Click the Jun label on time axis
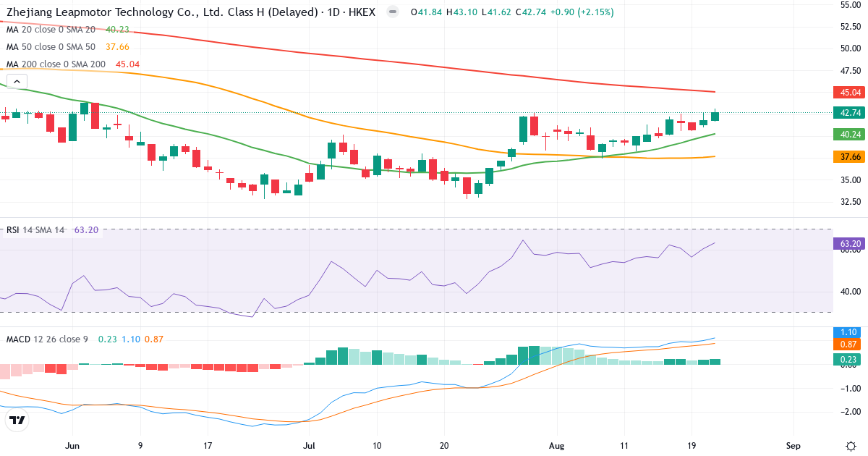 click(71, 445)
